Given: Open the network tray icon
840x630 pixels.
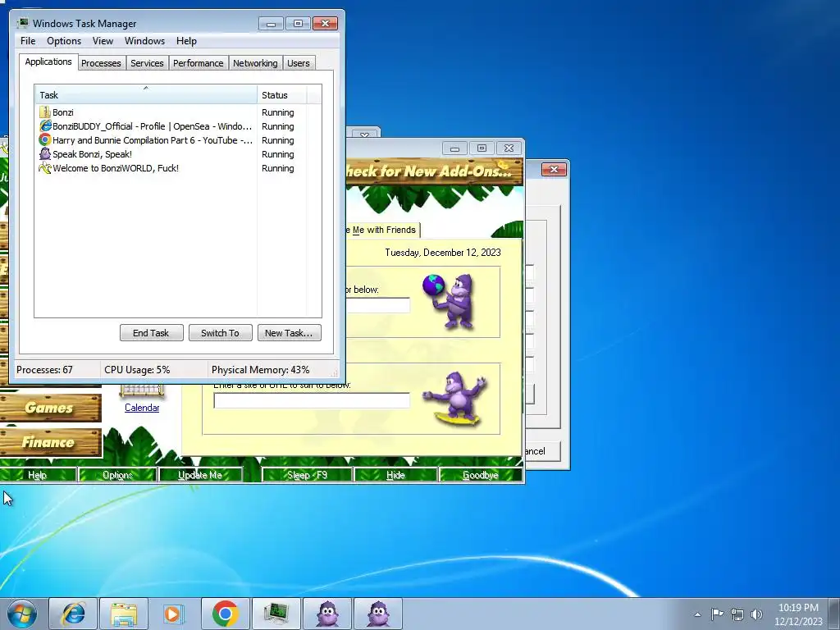Looking at the screenshot, I should [x=737, y=614].
